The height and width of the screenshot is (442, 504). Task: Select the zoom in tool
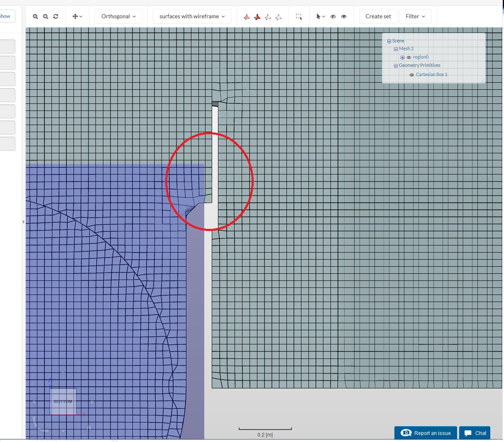(x=35, y=16)
